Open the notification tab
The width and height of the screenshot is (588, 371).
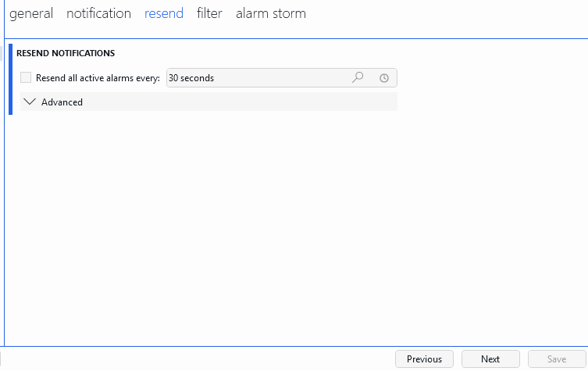[x=98, y=13]
